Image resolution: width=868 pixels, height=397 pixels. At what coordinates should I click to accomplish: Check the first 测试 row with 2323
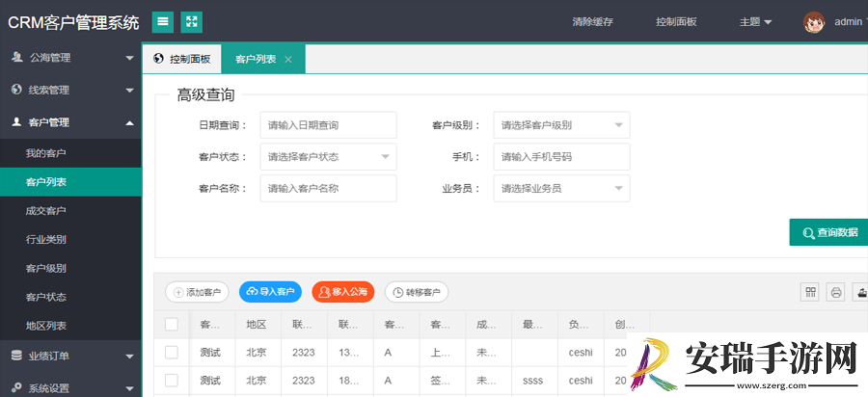(172, 353)
